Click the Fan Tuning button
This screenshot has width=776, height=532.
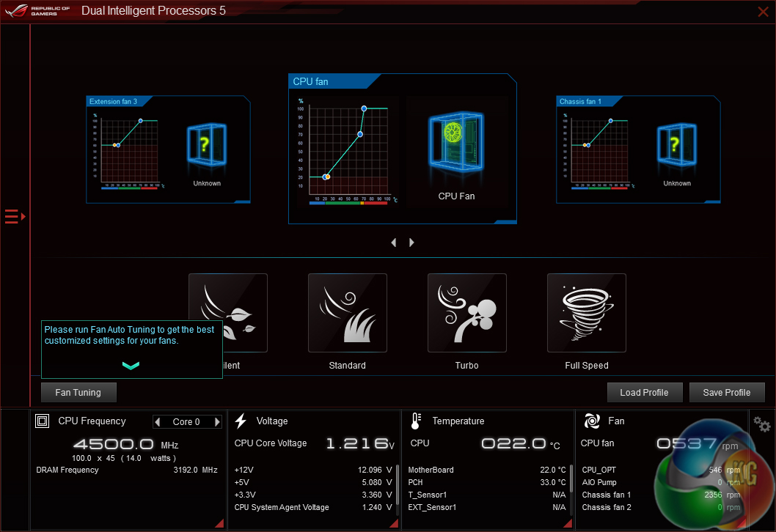[x=78, y=393]
